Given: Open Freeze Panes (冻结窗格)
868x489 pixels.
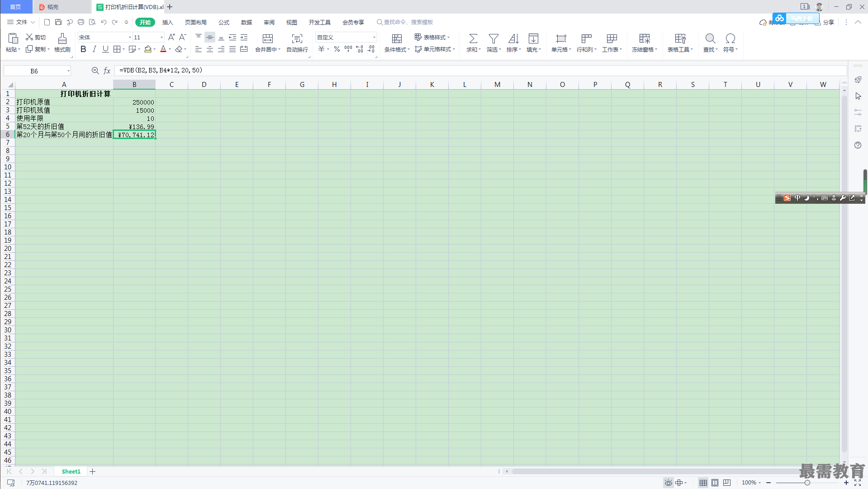Looking at the screenshot, I should point(645,43).
